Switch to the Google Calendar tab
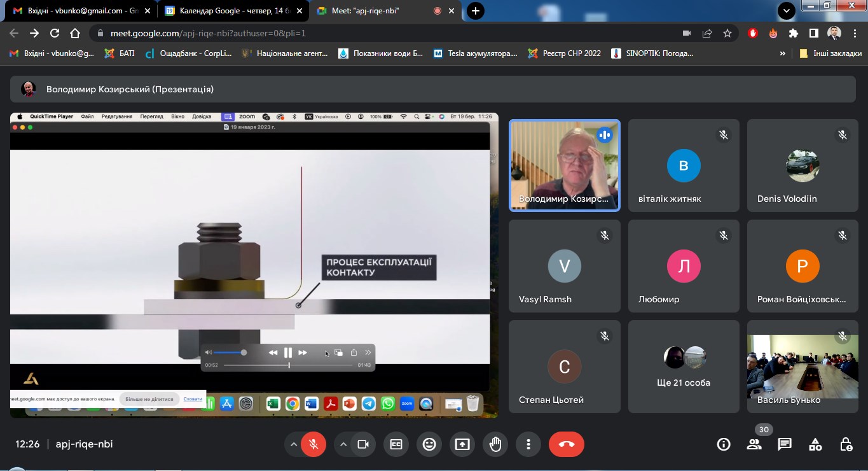The height and width of the screenshot is (471, 868). (x=233, y=11)
